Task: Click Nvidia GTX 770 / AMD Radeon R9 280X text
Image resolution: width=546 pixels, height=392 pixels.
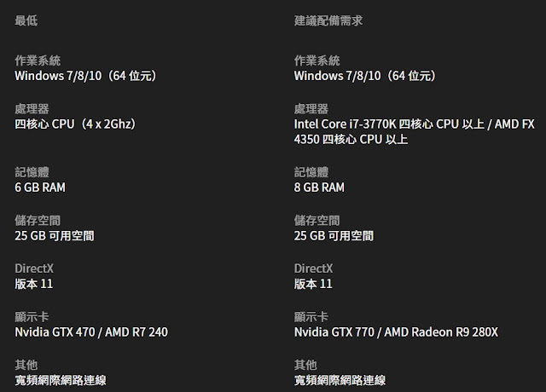Action: click(396, 331)
